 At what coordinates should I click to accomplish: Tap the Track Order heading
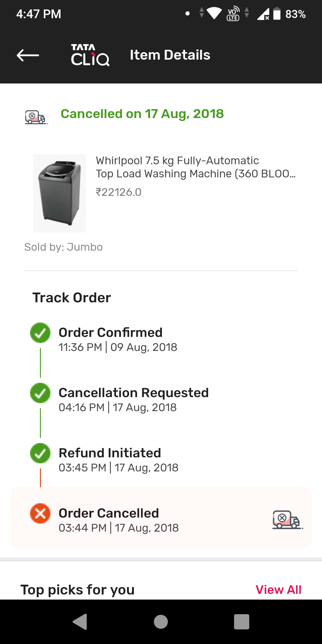click(72, 298)
